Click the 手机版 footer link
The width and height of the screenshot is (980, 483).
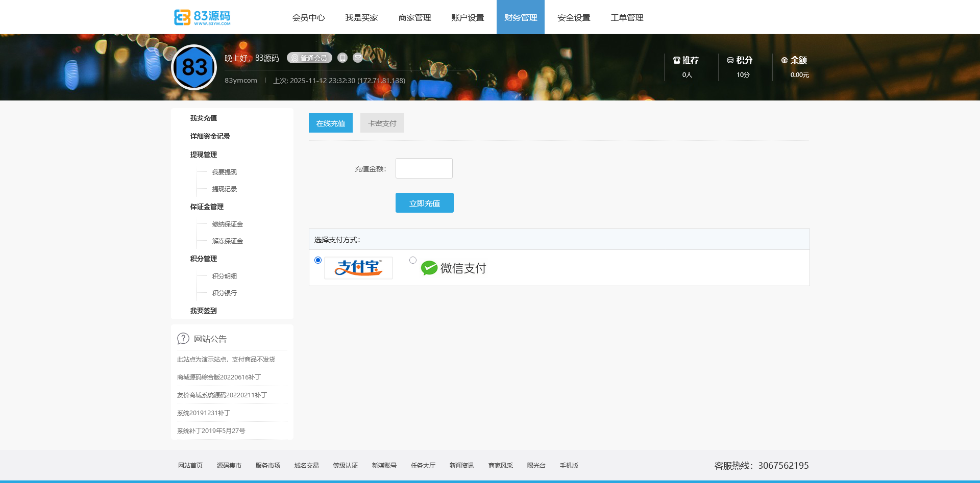coord(569,466)
